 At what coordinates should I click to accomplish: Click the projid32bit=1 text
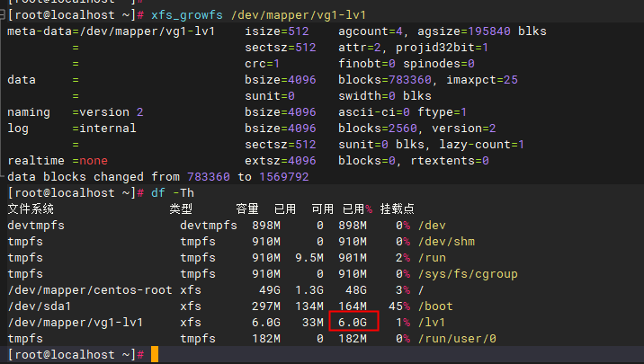click(442, 48)
